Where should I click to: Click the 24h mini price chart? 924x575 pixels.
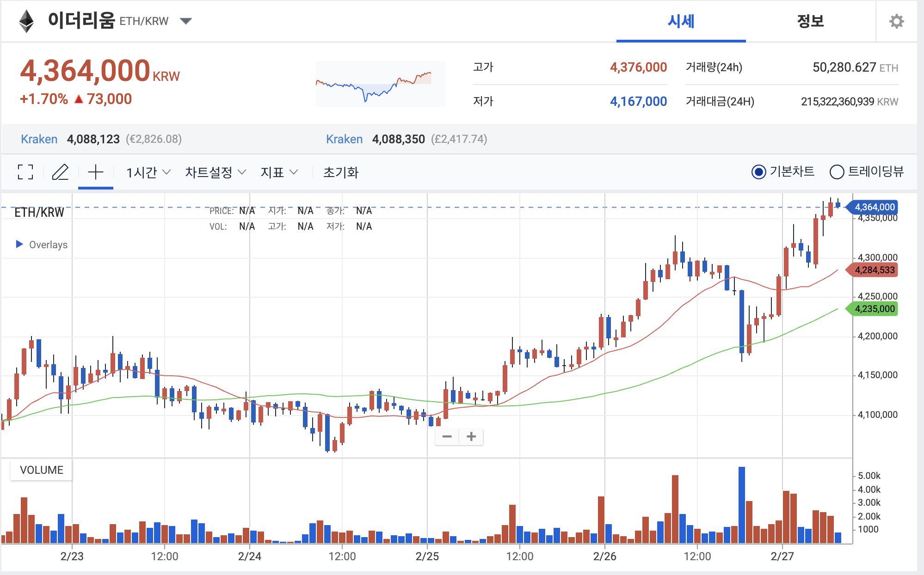(380, 84)
